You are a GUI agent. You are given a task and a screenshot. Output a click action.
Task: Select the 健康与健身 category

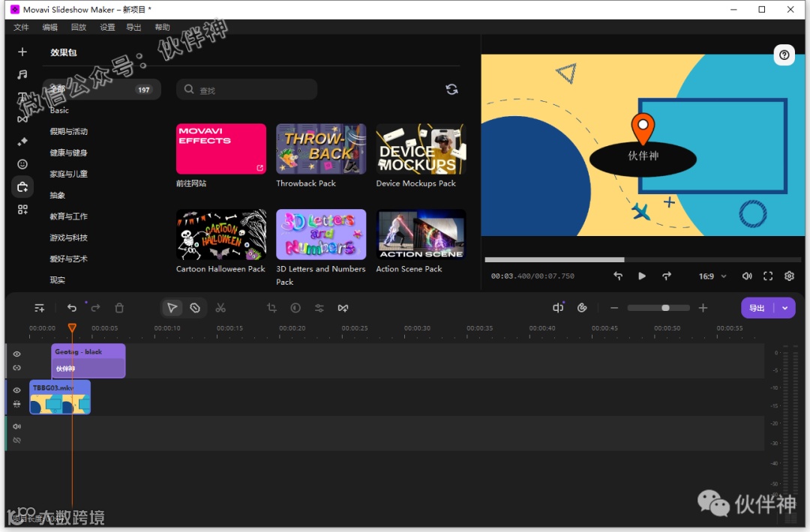[x=69, y=153]
